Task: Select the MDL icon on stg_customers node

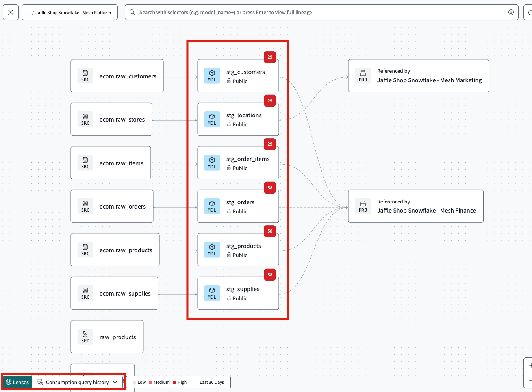Action: tap(212, 76)
